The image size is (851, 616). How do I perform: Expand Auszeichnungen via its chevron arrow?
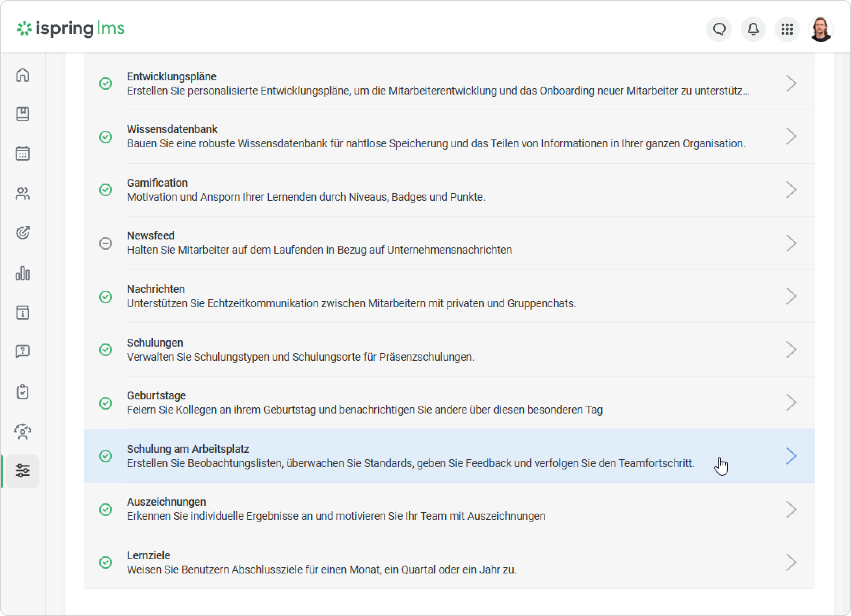(791, 509)
